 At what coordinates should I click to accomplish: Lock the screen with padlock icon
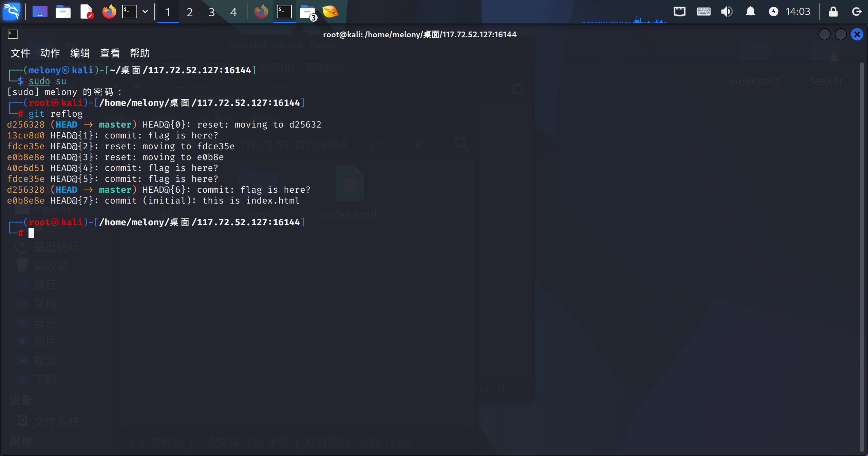point(833,12)
